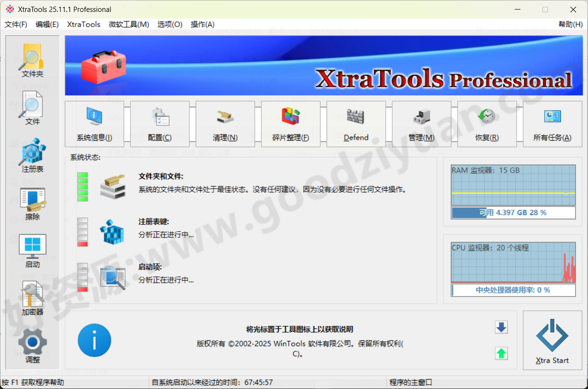
Task: Launch the 恢复 recovery tool
Action: coord(487,123)
